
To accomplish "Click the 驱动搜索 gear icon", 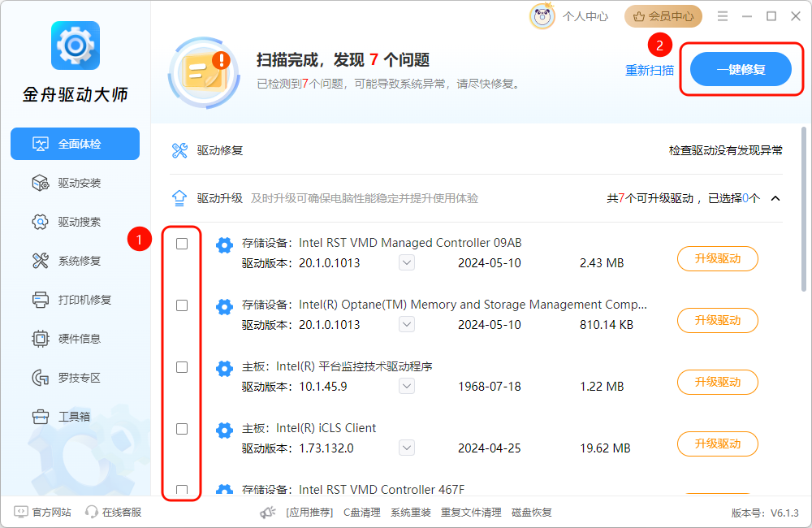I will pyautogui.click(x=41, y=222).
